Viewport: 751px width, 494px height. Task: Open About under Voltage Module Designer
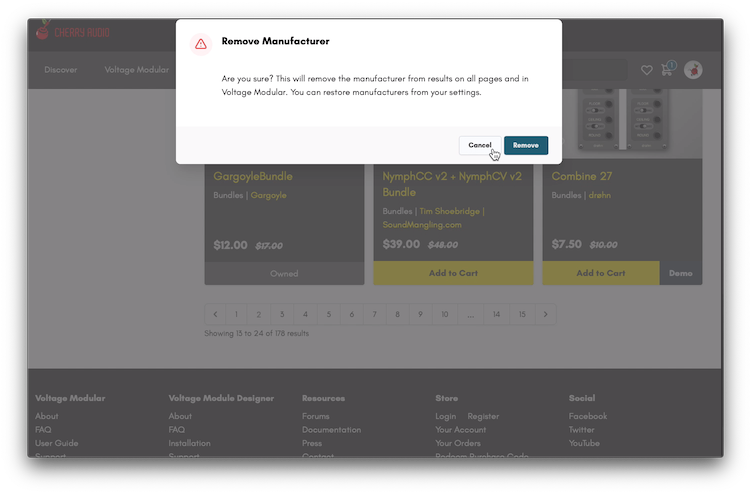point(180,416)
